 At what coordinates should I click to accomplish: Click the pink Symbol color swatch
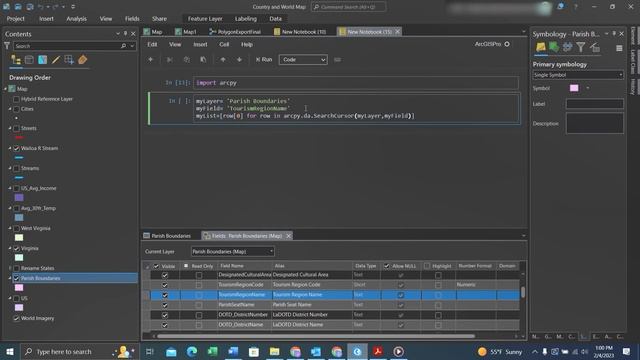tap(574, 88)
